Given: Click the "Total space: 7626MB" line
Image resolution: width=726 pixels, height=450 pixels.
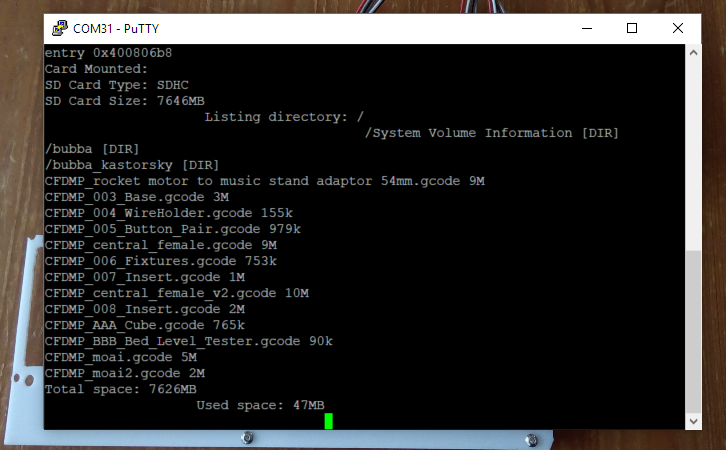Looking at the screenshot, I should click(120, 389).
